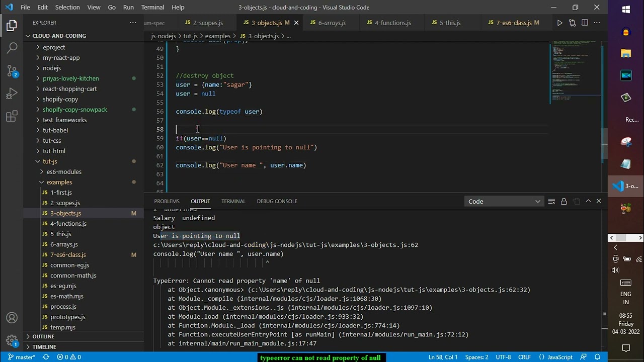
Task: Open the volume icon in system tray
Action: point(615,270)
